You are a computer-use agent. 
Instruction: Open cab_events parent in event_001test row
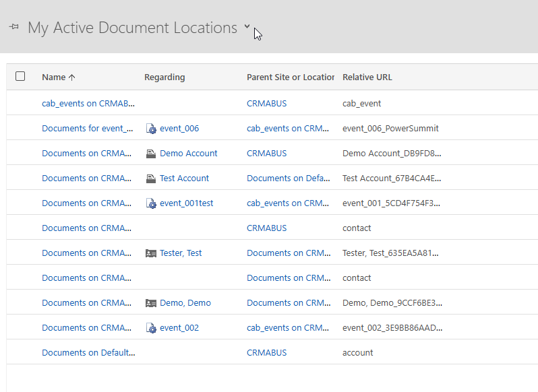coord(288,203)
